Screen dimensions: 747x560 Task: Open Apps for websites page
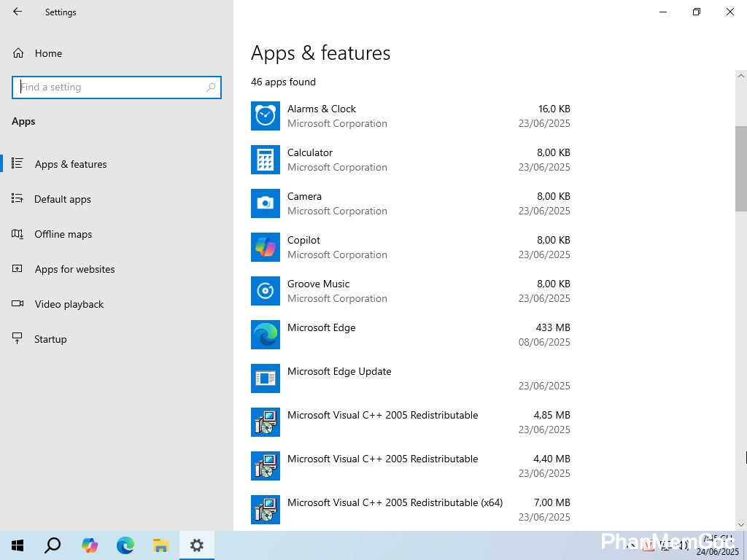tap(74, 269)
